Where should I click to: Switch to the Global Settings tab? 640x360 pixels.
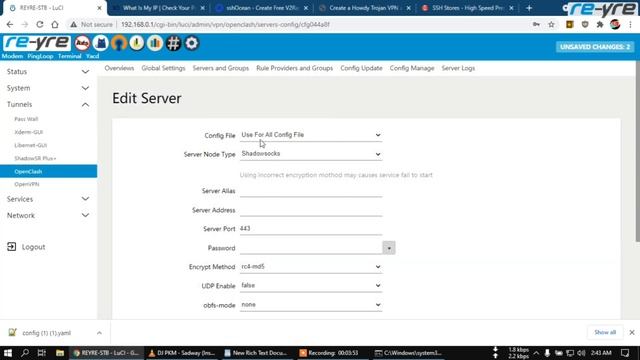[163, 68]
